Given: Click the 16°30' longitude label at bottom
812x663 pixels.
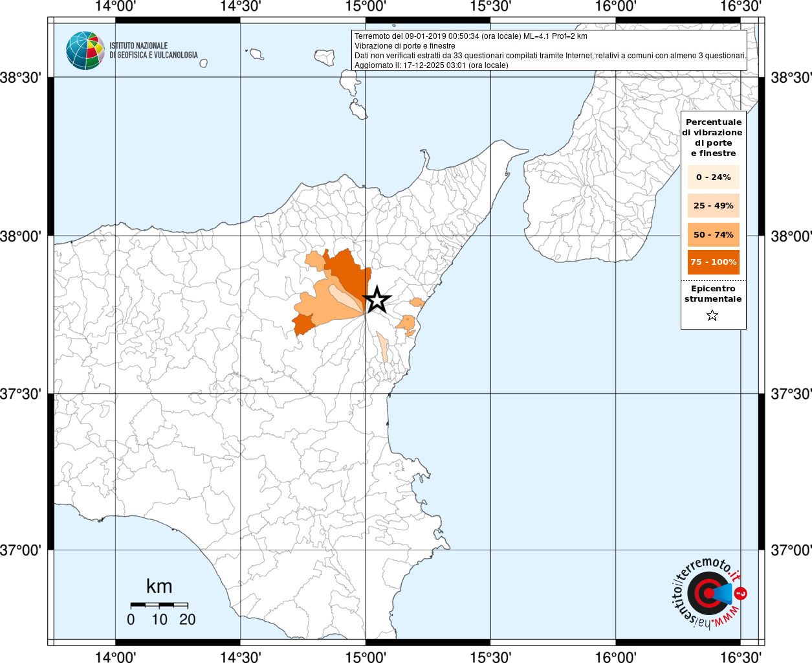Looking at the screenshot, I should (x=740, y=657).
